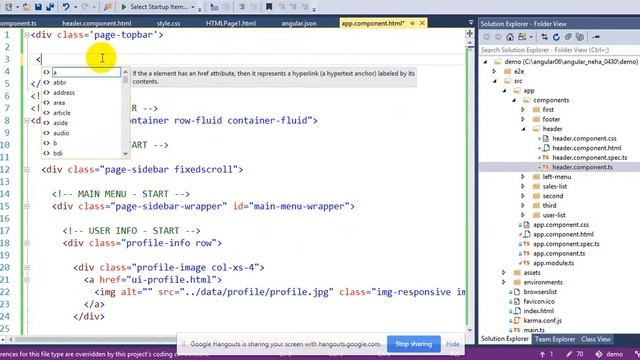Click the Save All toolbar icon
640x360 pixels.
pos(50,7)
